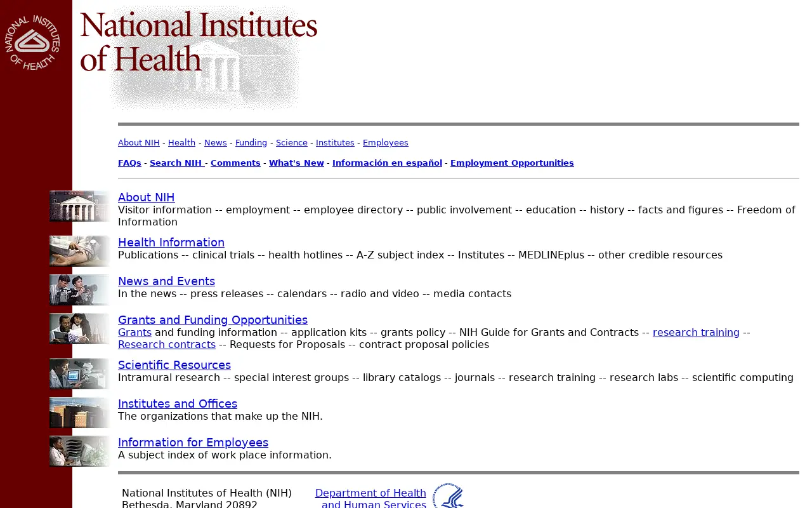
Task: Open the Comments link
Action: coord(235,163)
